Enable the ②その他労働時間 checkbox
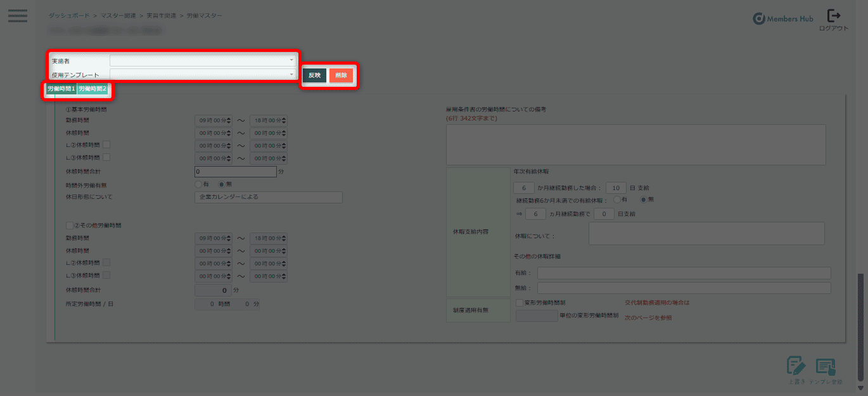 [x=70, y=225]
